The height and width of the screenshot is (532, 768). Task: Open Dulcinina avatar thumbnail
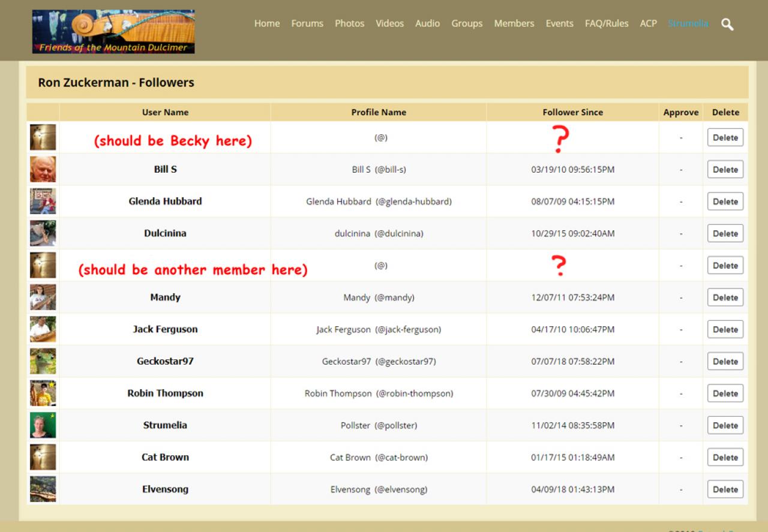[x=43, y=233]
